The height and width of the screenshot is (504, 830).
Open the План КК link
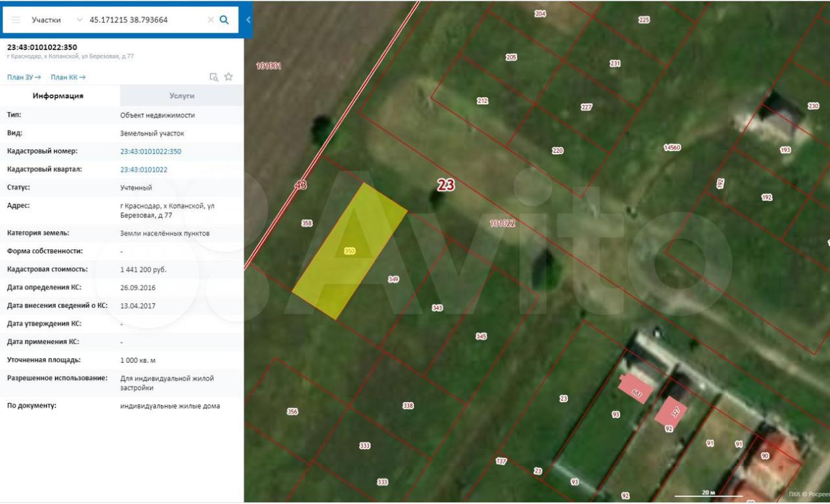[x=68, y=77]
